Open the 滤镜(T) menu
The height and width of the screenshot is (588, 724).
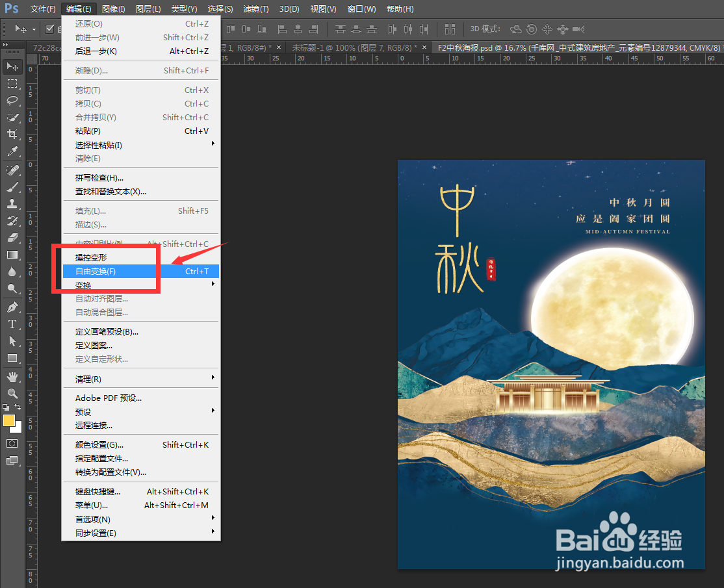pyautogui.click(x=256, y=8)
